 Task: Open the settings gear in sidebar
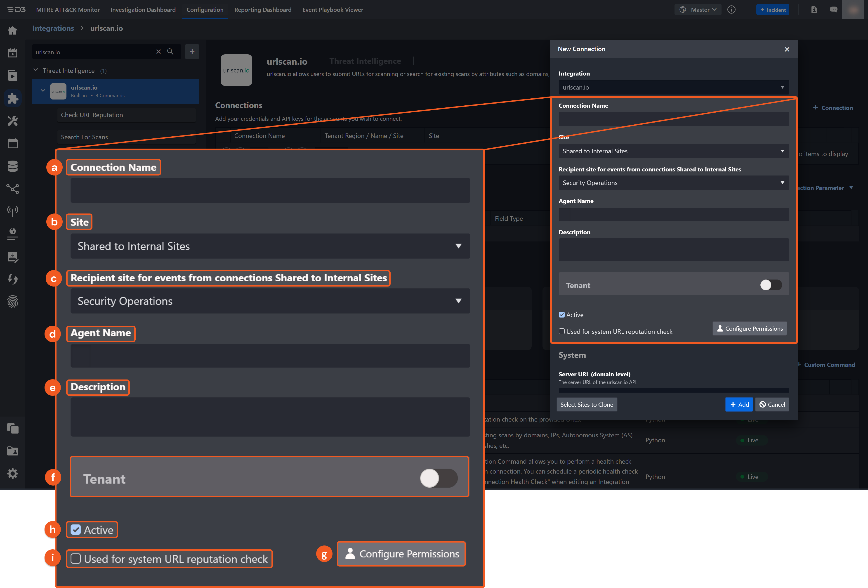point(13,474)
